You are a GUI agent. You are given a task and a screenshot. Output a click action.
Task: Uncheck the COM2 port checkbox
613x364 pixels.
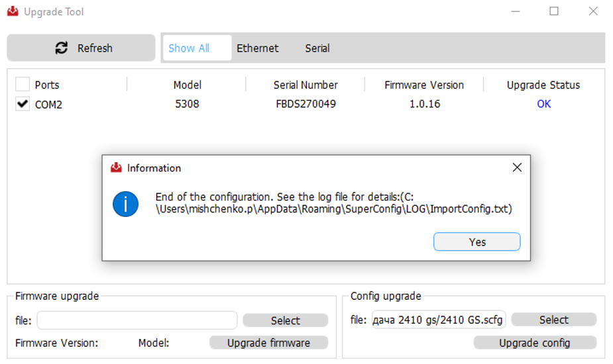[x=23, y=104]
